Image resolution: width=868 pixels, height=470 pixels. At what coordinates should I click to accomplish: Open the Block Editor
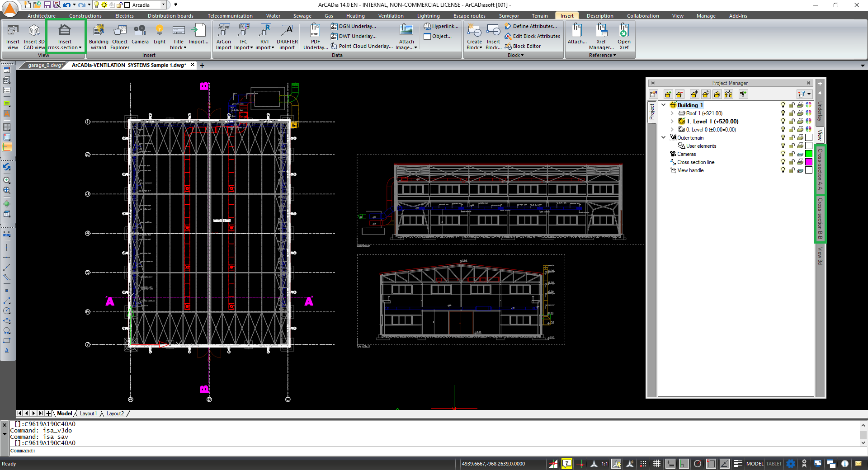point(523,46)
